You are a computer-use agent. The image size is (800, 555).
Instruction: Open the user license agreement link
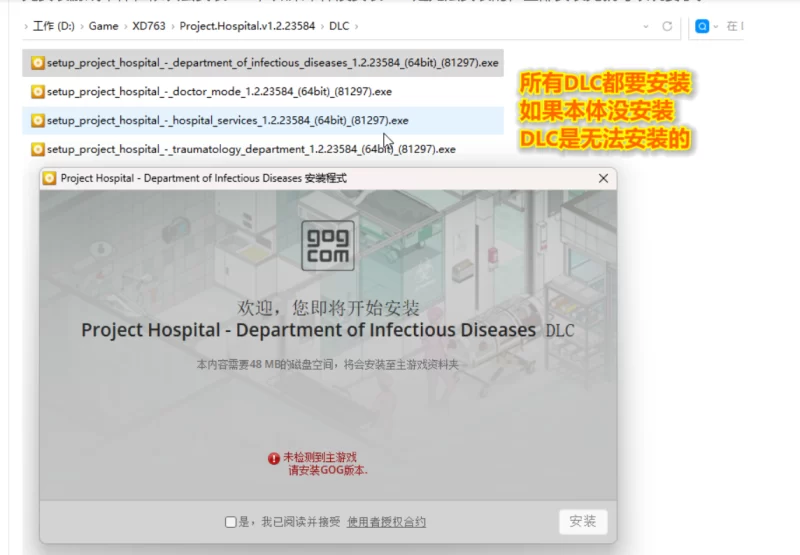coord(386,522)
